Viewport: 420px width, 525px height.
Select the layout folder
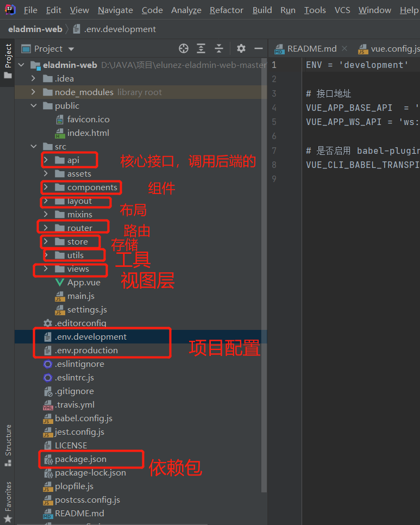click(79, 201)
